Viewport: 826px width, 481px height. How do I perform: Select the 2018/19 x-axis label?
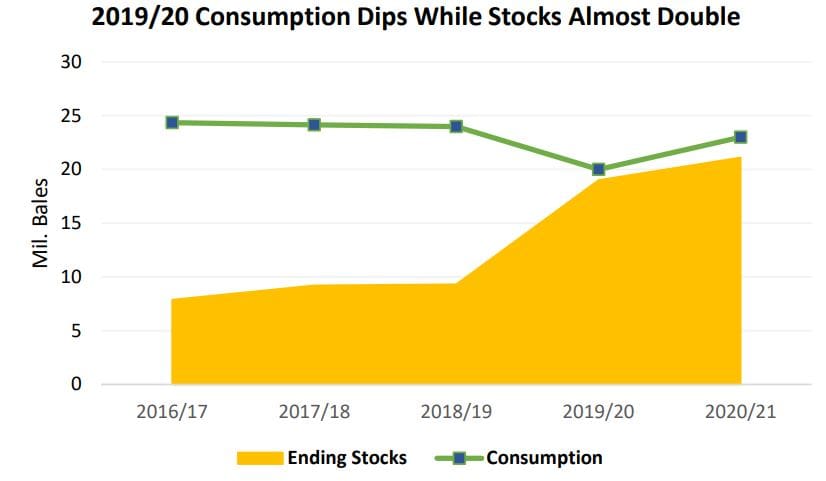pos(456,411)
